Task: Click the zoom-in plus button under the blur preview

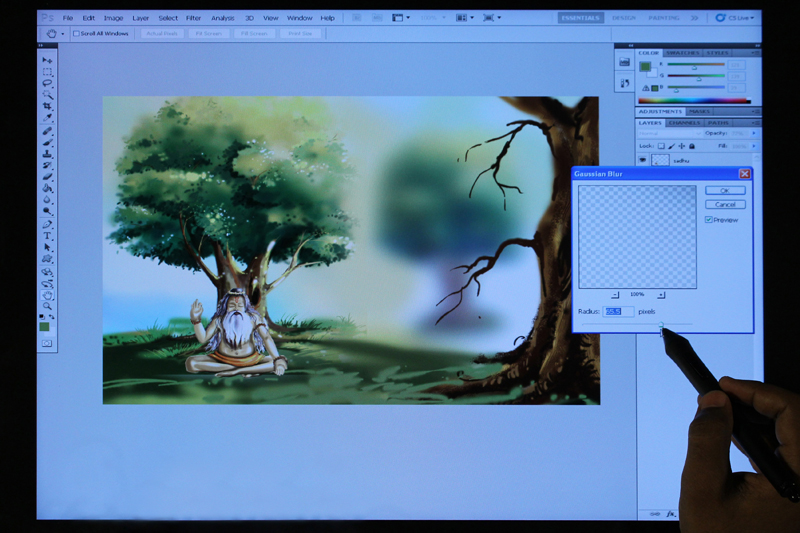Action: pos(661,295)
